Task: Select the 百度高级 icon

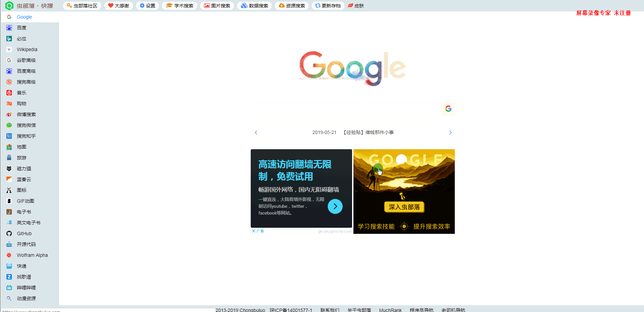Action: tap(9, 71)
